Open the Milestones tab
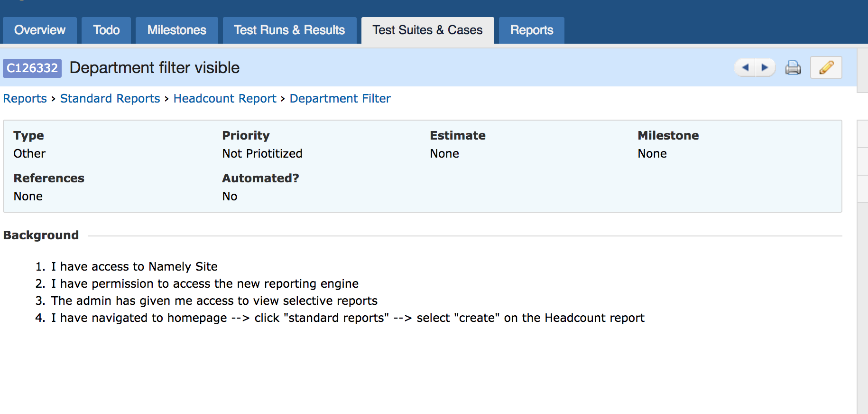The image size is (868, 414). click(177, 30)
